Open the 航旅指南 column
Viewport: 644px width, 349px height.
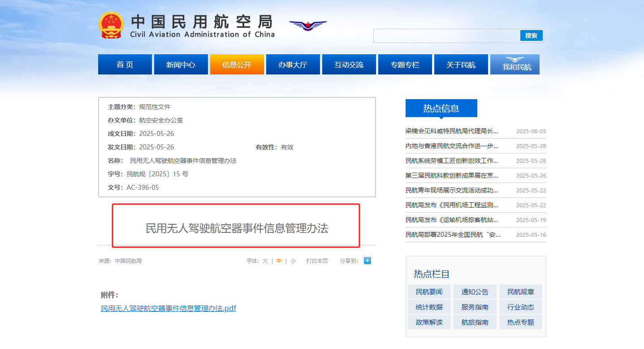(x=475, y=322)
